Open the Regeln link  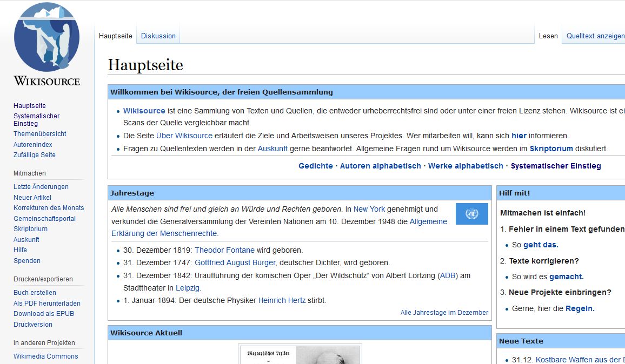pyautogui.click(x=580, y=308)
